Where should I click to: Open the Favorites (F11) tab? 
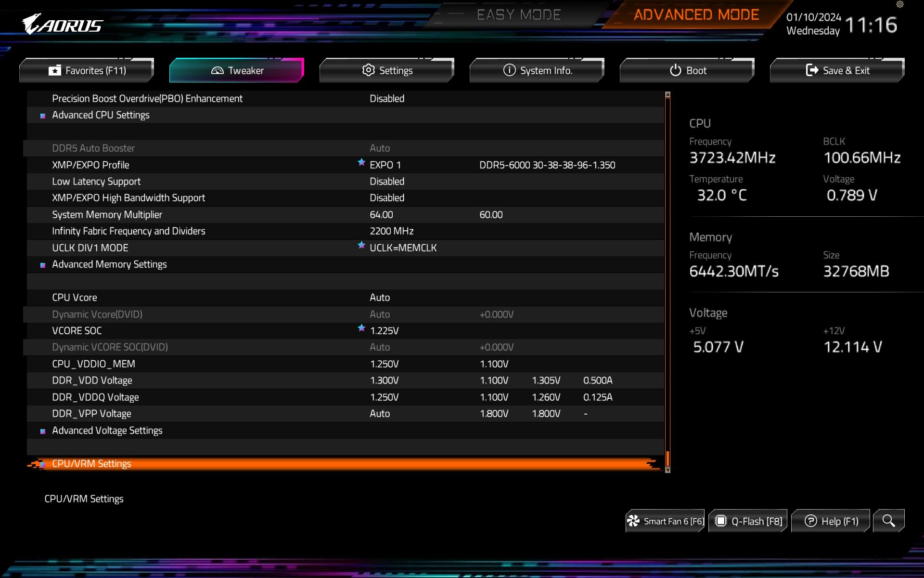(87, 70)
